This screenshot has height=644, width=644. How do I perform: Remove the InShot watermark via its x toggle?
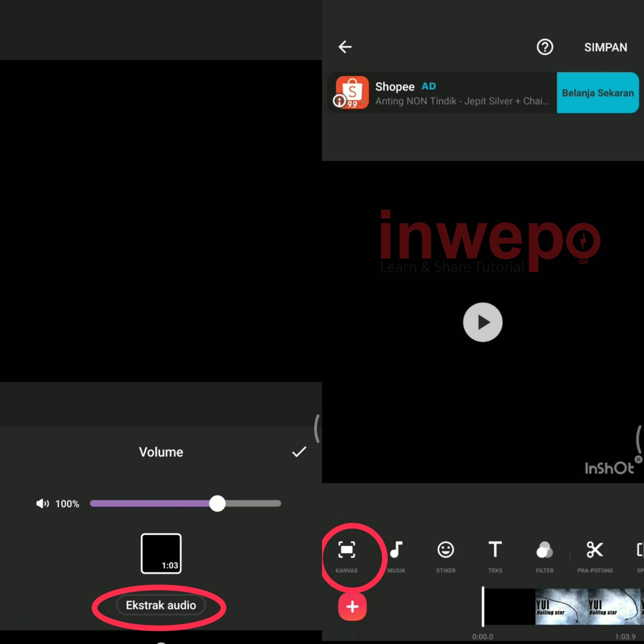tap(638, 459)
